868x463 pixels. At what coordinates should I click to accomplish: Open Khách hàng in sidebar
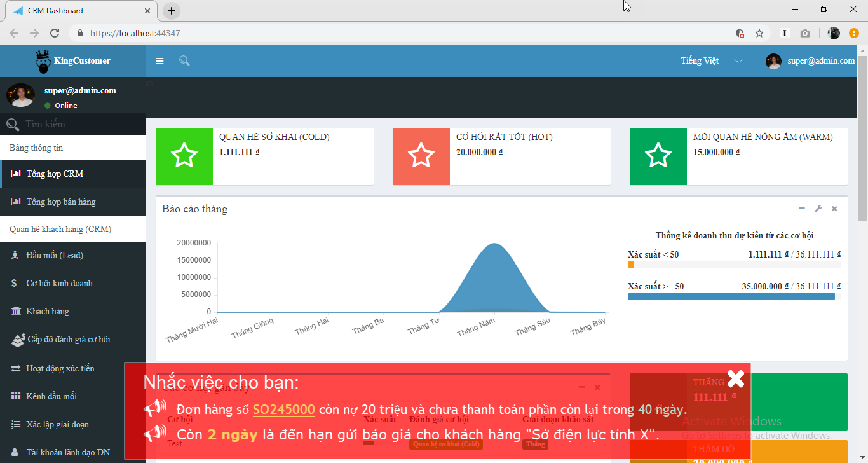pyautogui.click(x=73, y=311)
